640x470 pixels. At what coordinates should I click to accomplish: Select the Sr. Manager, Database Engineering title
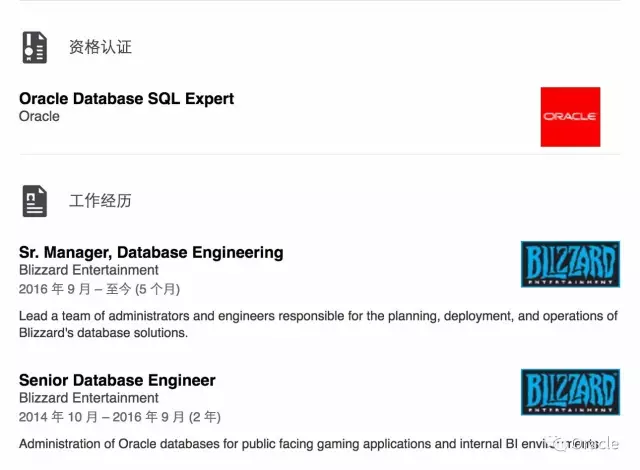151,253
